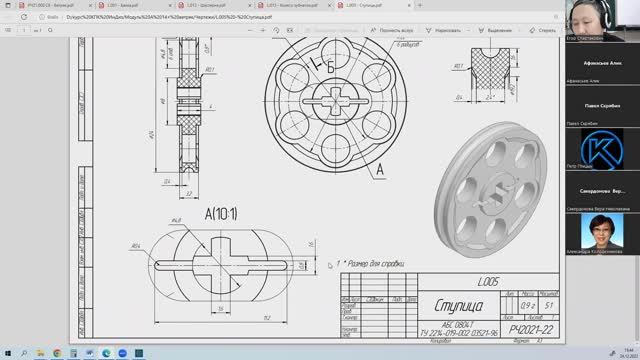Reload the page with the refresh icon
The height and width of the screenshot is (360, 640).
pos(24,17)
